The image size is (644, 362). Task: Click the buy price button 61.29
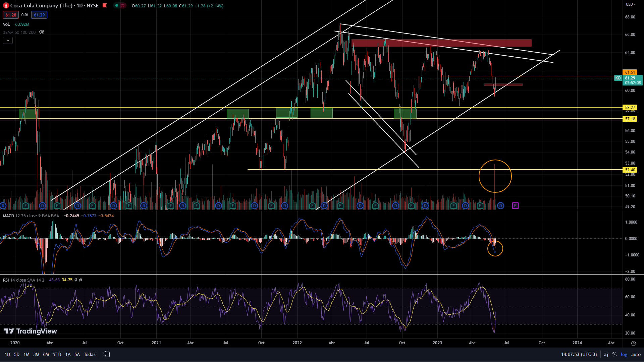pyautogui.click(x=39, y=15)
